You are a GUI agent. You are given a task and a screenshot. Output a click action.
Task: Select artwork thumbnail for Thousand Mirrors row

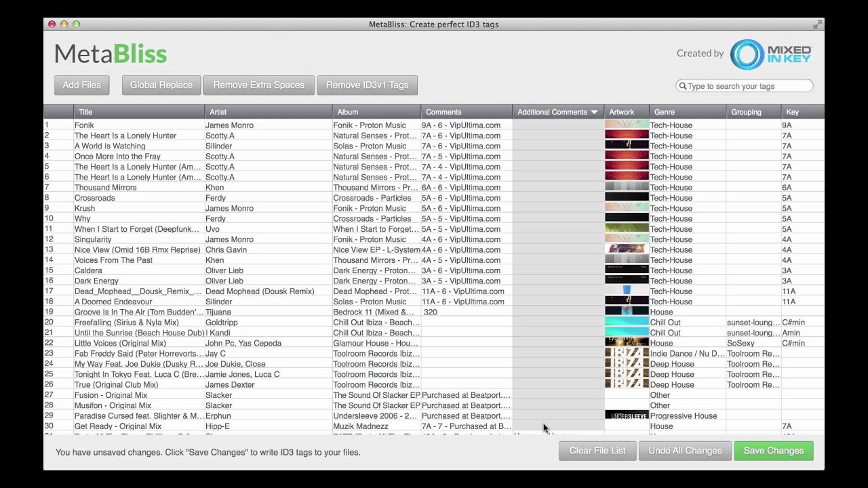(627, 187)
